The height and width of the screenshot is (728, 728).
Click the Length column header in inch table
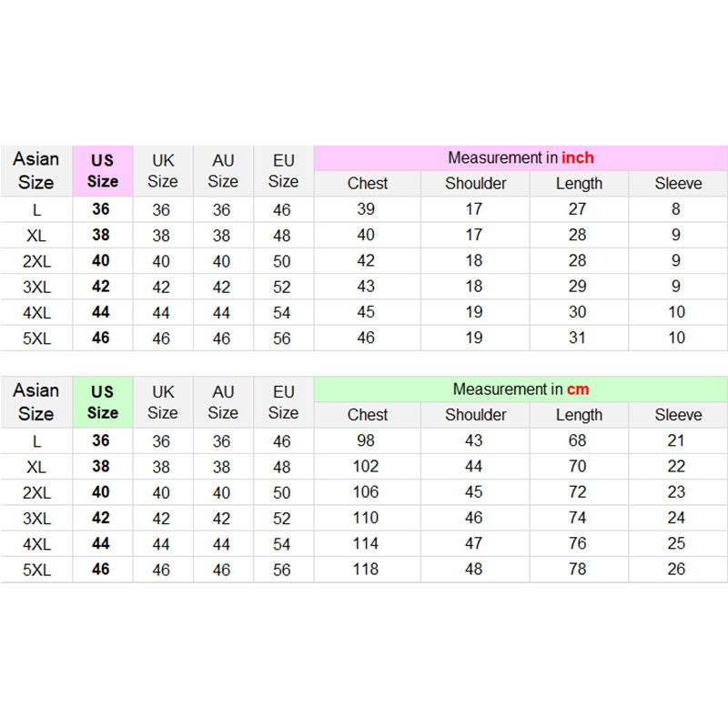579,183
